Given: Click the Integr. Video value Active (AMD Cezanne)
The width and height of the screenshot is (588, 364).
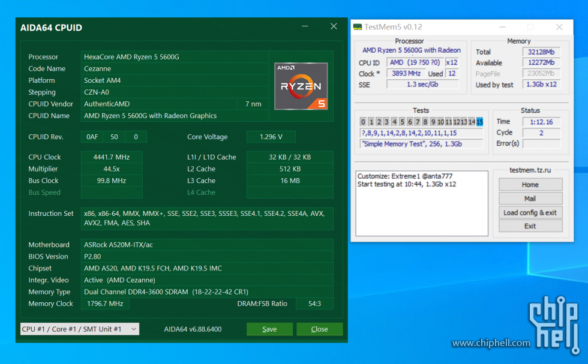Looking at the screenshot, I should click(x=207, y=279).
